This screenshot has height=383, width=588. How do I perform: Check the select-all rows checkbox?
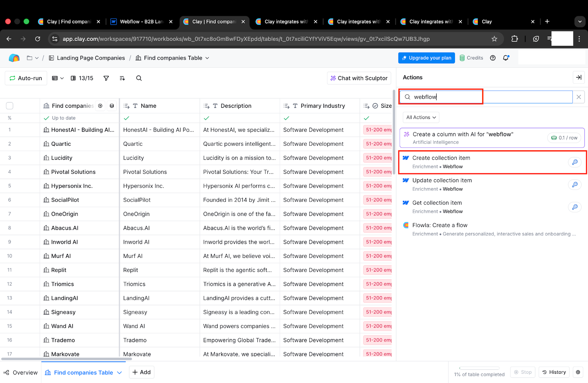[x=10, y=106]
